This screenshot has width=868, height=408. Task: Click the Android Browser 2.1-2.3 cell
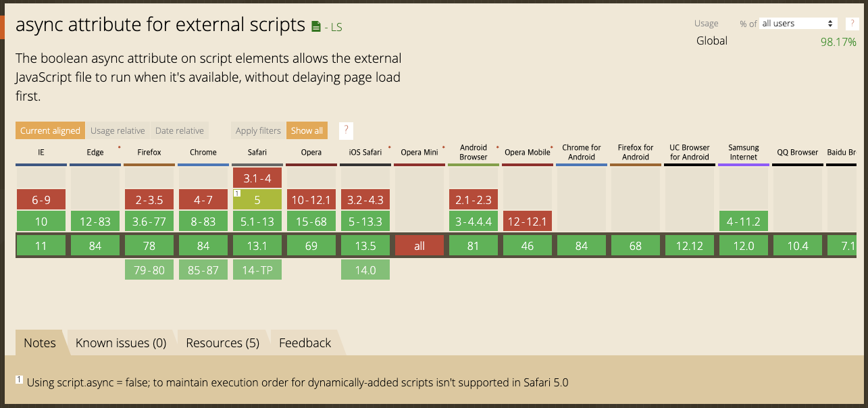[474, 199]
